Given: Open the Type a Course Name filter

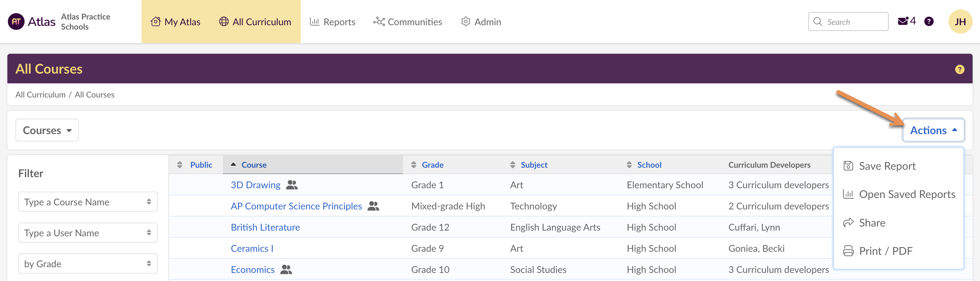Looking at the screenshot, I should point(88,202).
